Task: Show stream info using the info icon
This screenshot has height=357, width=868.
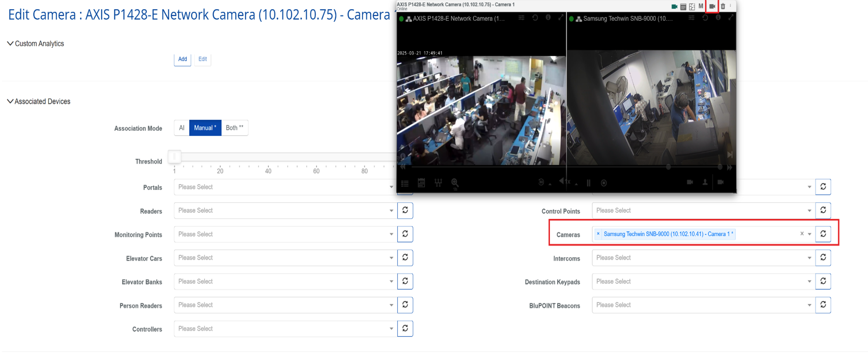Action: (548, 18)
